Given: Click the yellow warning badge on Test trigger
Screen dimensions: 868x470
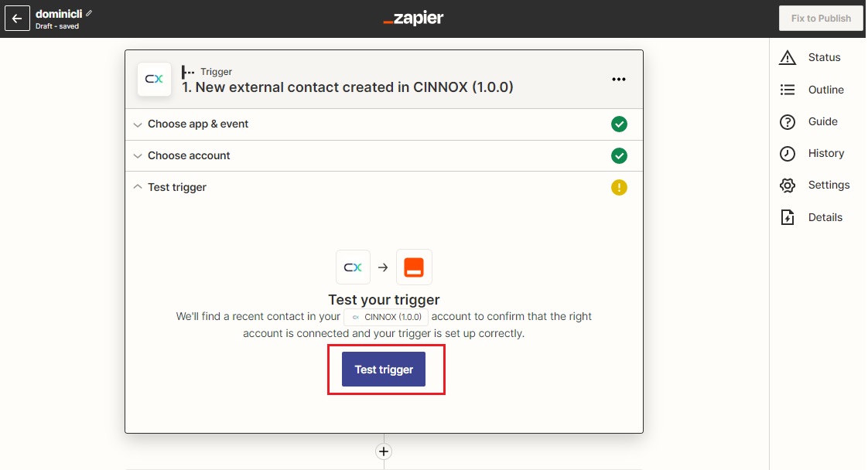Looking at the screenshot, I should (619, 187).
